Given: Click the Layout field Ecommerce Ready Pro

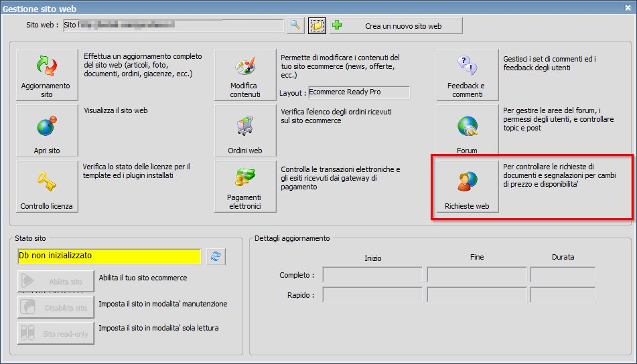Looking at the screenshot, I should pos(359,92).
